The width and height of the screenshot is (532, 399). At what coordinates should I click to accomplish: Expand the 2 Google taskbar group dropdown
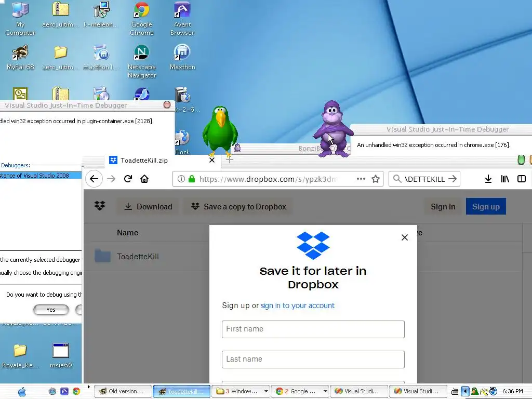[325, 391]
